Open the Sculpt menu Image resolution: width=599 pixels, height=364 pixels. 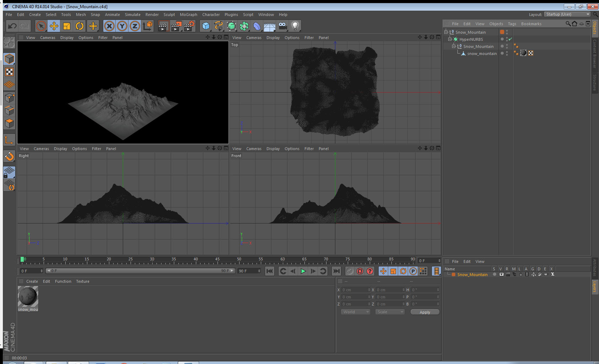169,15
